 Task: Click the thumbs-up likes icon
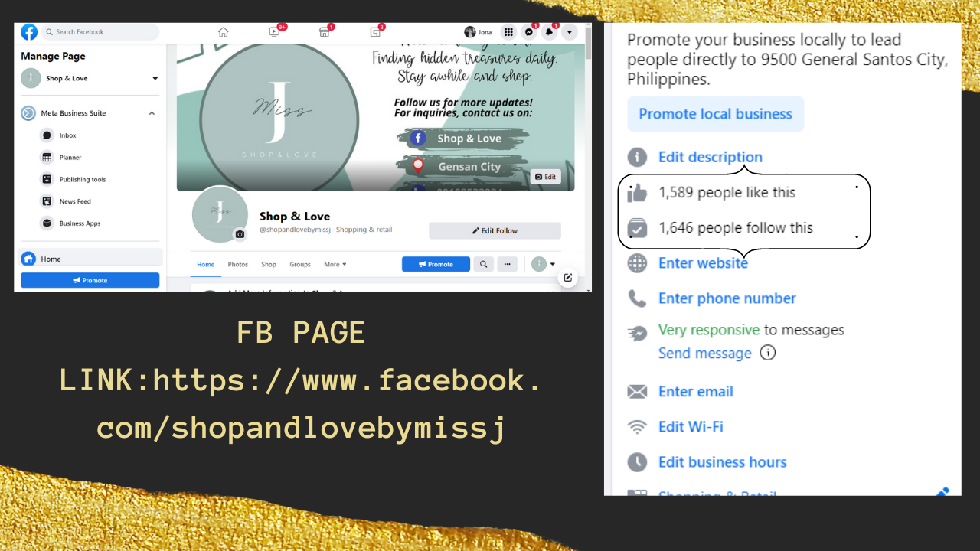pyautogui.click(x=637, y=193)
